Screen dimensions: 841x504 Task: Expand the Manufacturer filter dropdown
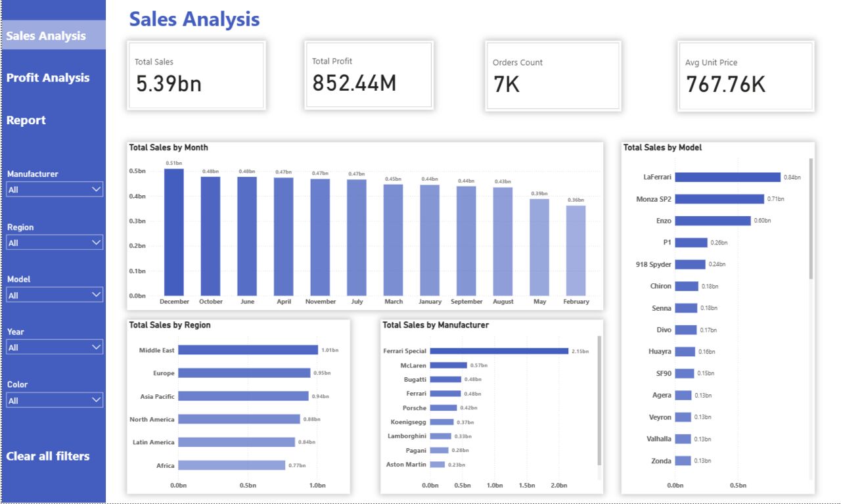click(55, 190)
